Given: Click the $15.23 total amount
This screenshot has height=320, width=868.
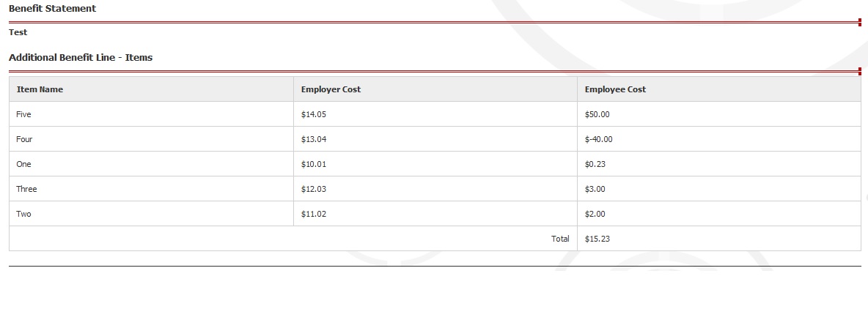Looking at the screenshot, I should click(x=597, y=239).
